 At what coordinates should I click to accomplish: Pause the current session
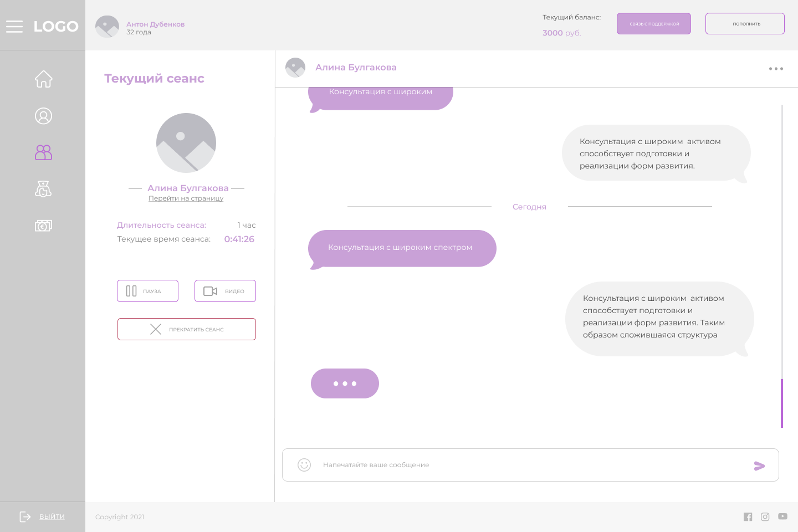click(x=147, y=291)
